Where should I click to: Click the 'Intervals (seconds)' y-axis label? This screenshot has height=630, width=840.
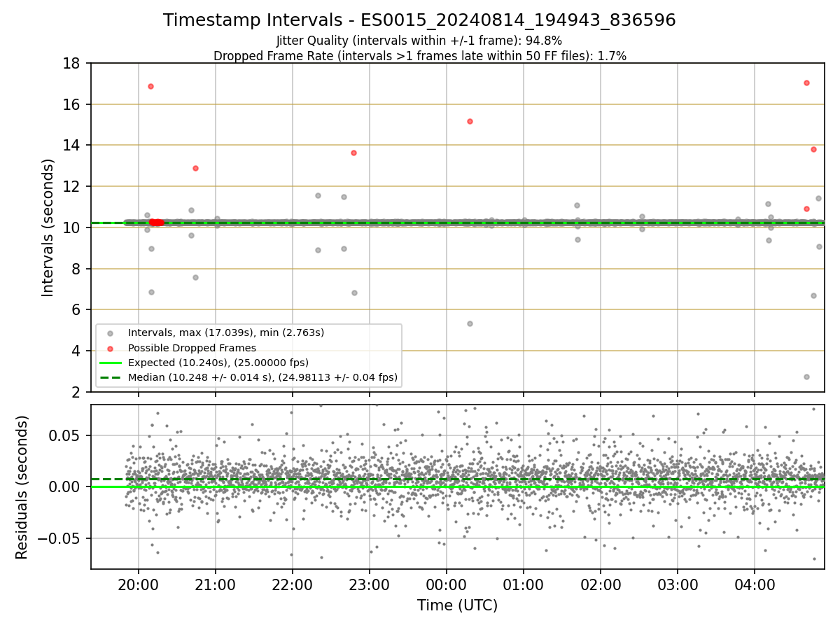[x=48, y=227]
